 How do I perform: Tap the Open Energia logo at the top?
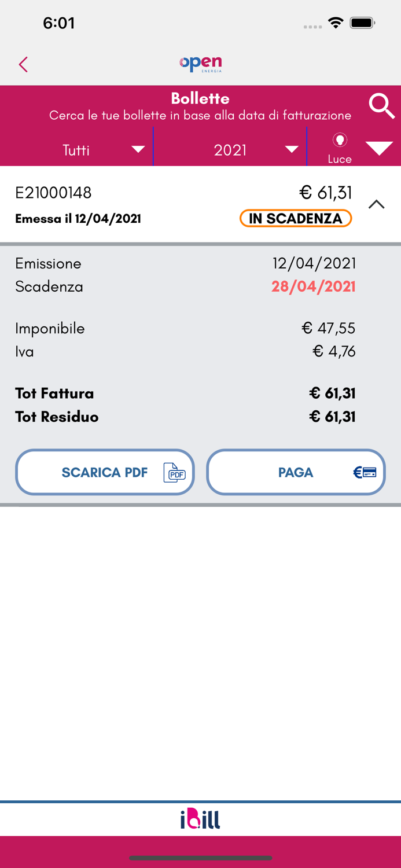pyautogui.click(x=200, y=64)
